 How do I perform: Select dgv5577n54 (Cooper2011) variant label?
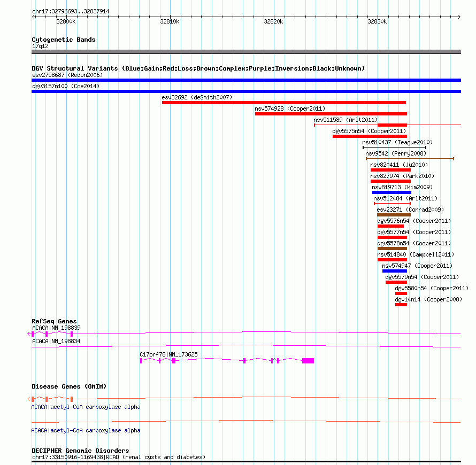(x=414, y=232)
